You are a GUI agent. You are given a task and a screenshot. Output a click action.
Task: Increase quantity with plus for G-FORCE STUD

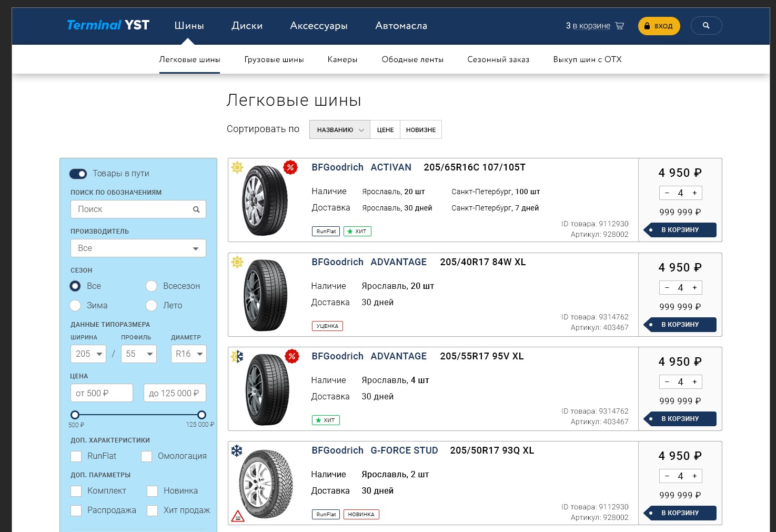694,476
